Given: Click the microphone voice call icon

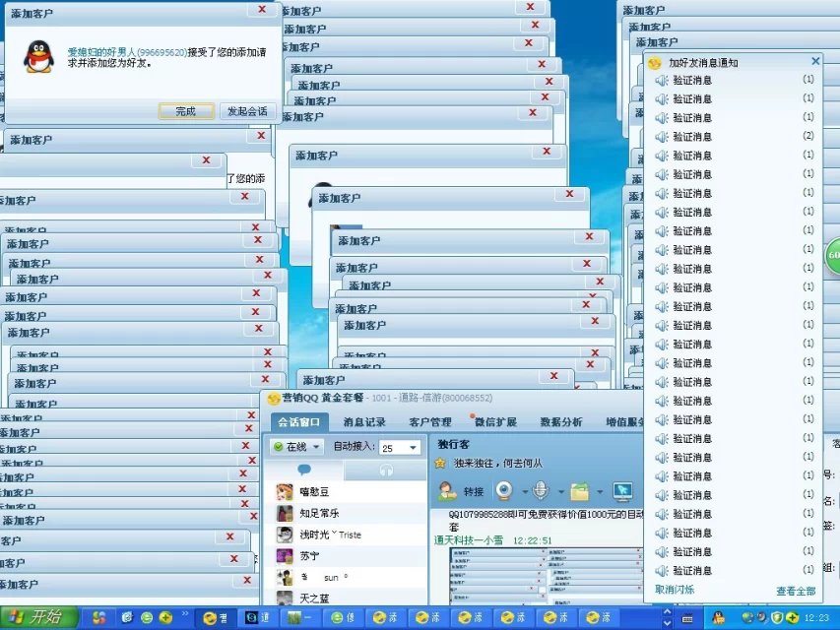Looking at the screenshot, I should (541, 490).
